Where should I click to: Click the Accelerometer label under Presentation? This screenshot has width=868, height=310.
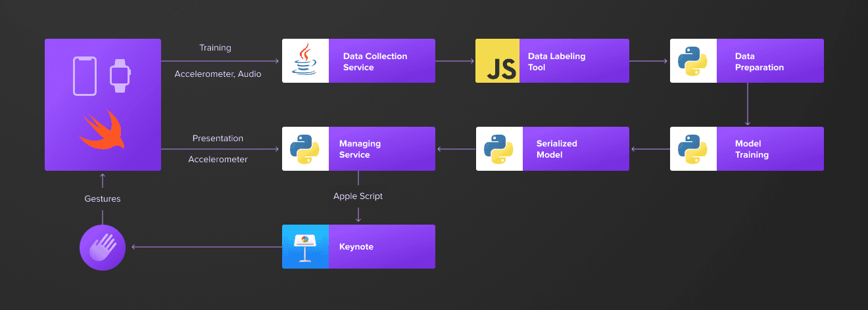click(x=218, y=160)
